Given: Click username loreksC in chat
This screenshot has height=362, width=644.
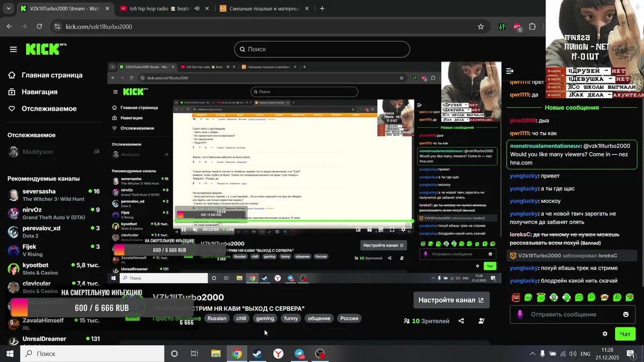Looking at the screenshot, I should (x=521, y=235).
